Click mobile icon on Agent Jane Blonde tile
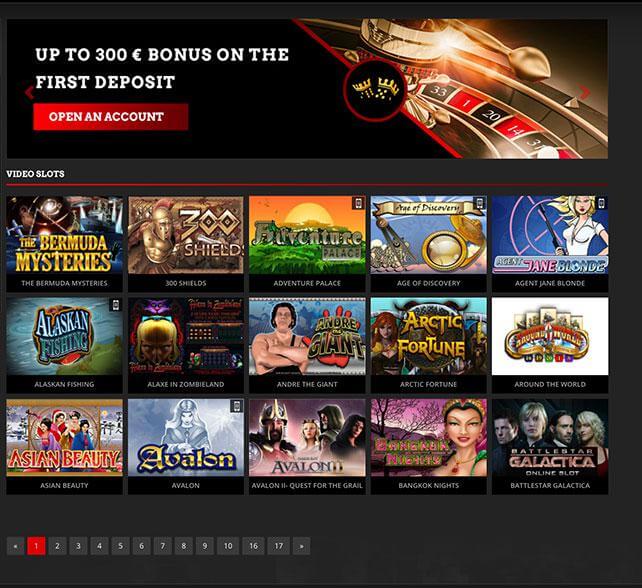Image resolution: width=642 pixels, height=588 pixels. [x=601, y=203]
